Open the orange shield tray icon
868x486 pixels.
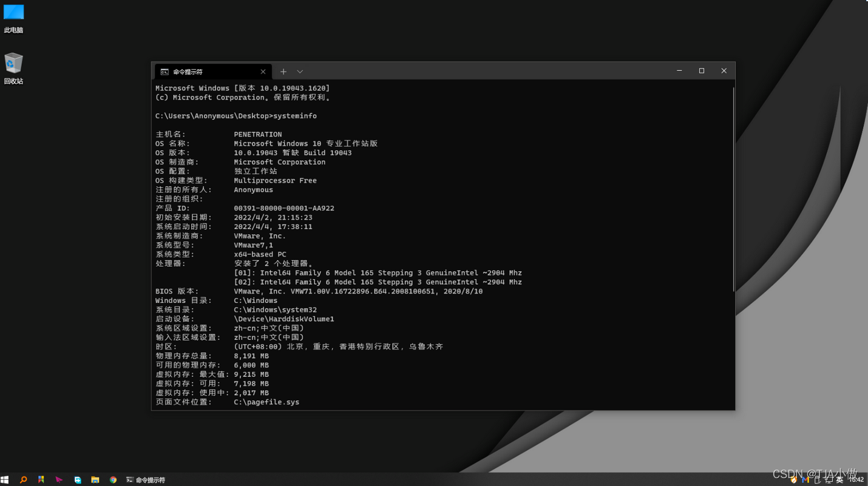pyautogui.click(x=794, y=479)
